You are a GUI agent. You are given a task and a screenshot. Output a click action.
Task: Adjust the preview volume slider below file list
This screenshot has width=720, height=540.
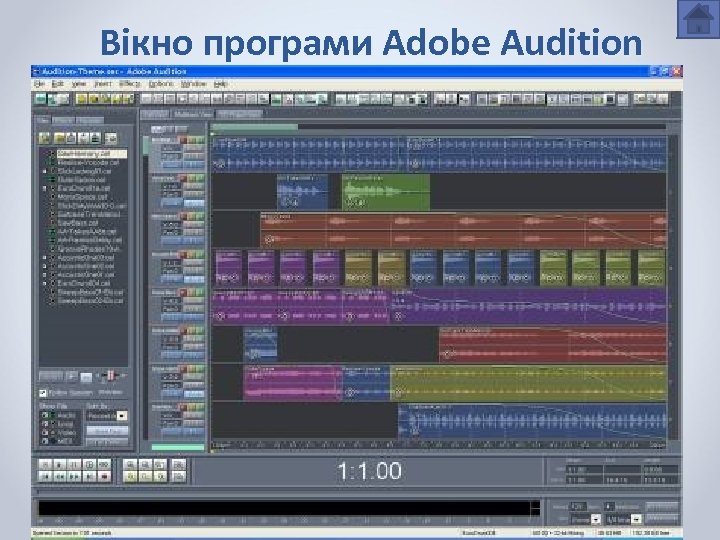pos(111,376)
